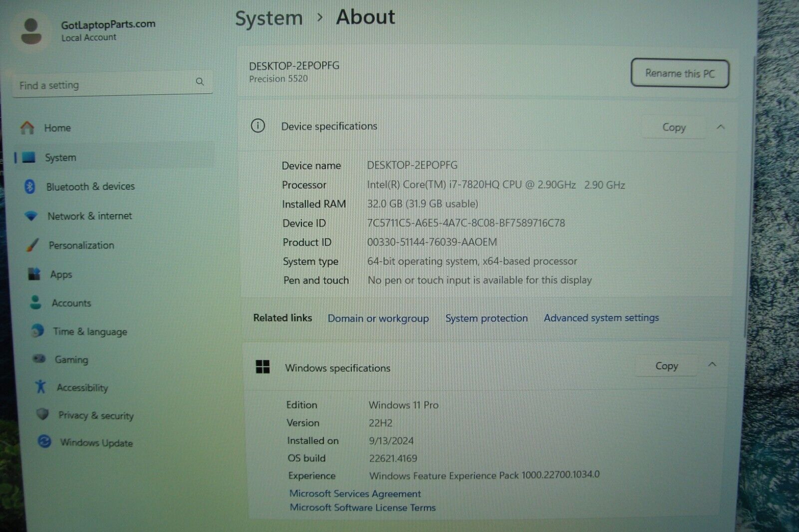The image size is (799, 532).
Task: Select the processor value i7-7820HQ text
Action: (x=496, y=185)
